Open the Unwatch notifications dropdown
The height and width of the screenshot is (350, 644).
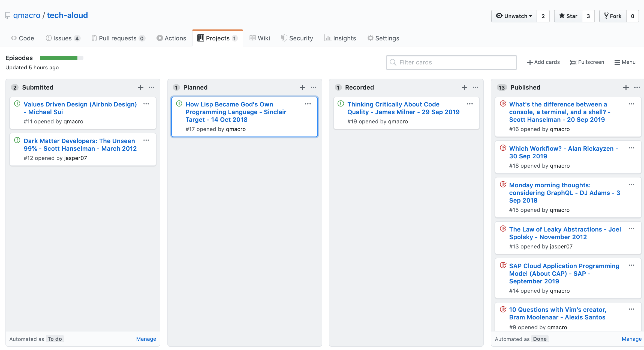[x=514, y=16]
